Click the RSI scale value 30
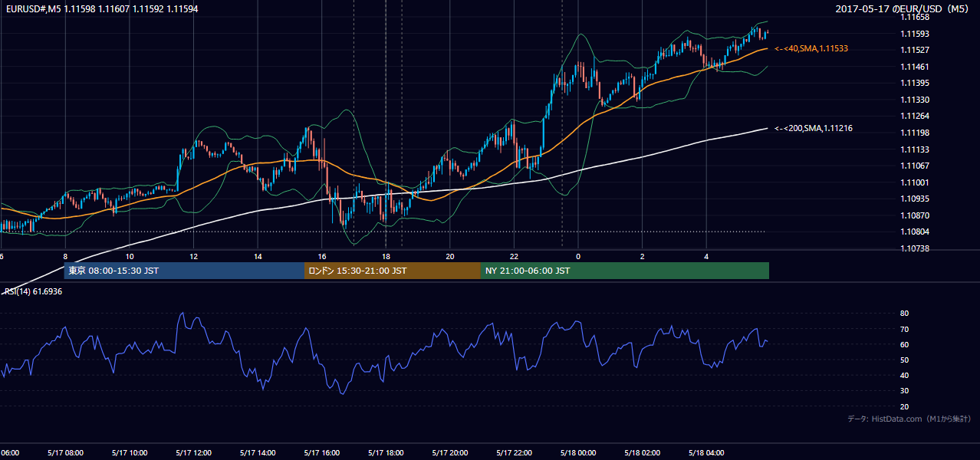This screenshot has width=980, height=460. click(904, 391)
